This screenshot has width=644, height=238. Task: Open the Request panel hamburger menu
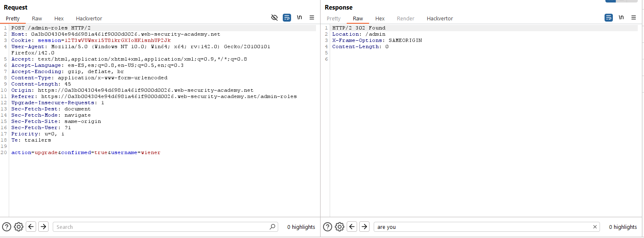pos(312,17)
